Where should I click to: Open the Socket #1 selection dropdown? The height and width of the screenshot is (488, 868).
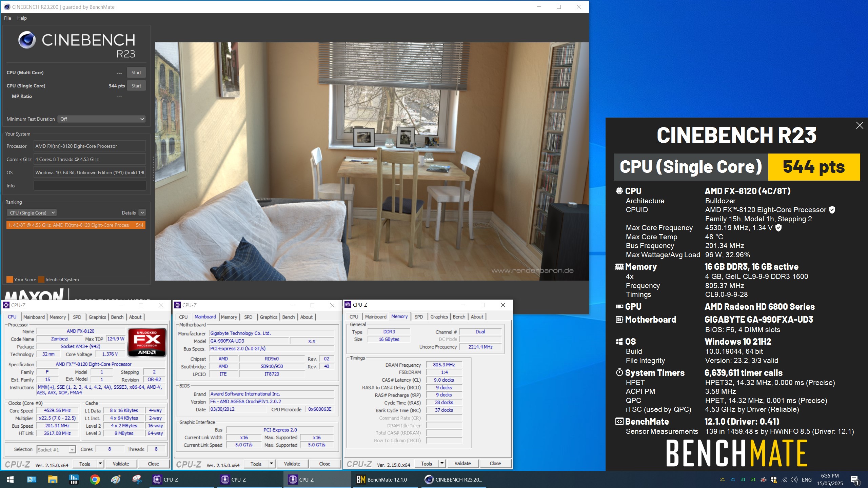pyautogui.click(x=56, y=449)
